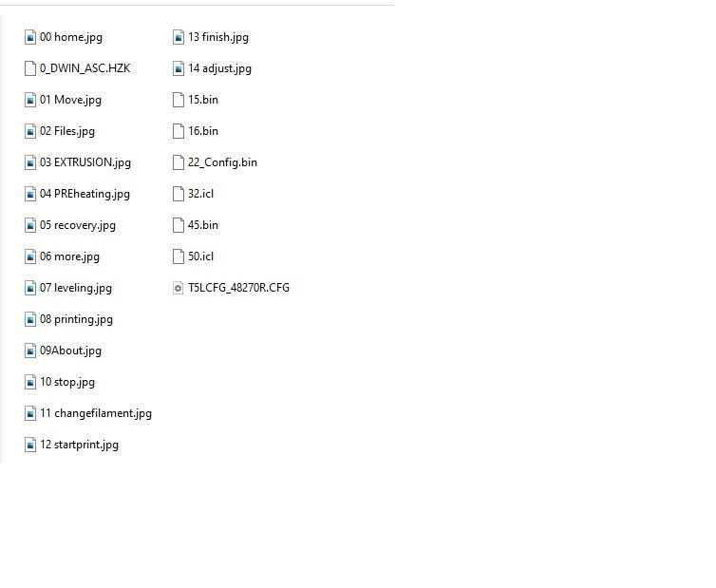716x588 pixels.
Task: Click the image icon beside 14 adjust.jpg
Action: click(179, 68)
